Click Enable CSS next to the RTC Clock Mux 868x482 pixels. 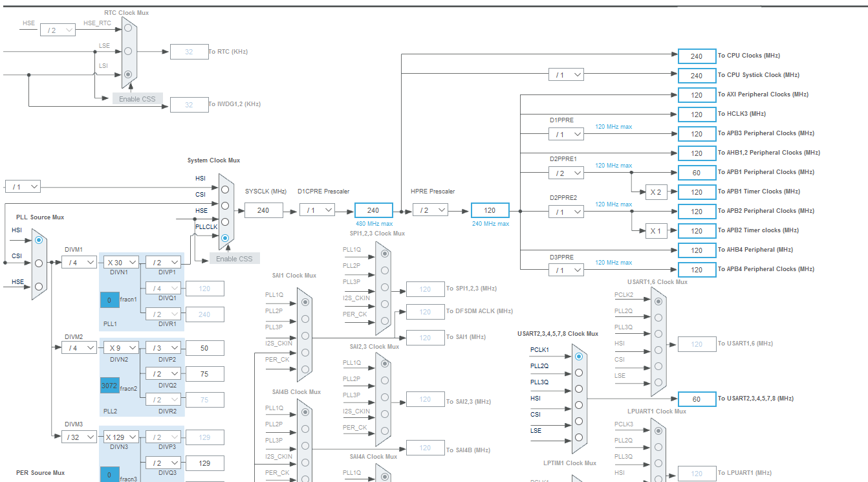coord(136,98)
